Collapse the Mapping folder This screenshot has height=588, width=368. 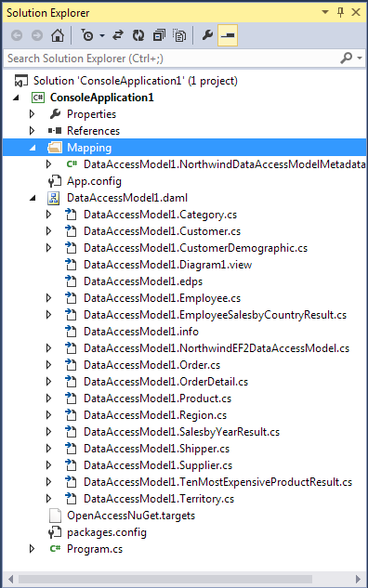(x=33, y=148)
